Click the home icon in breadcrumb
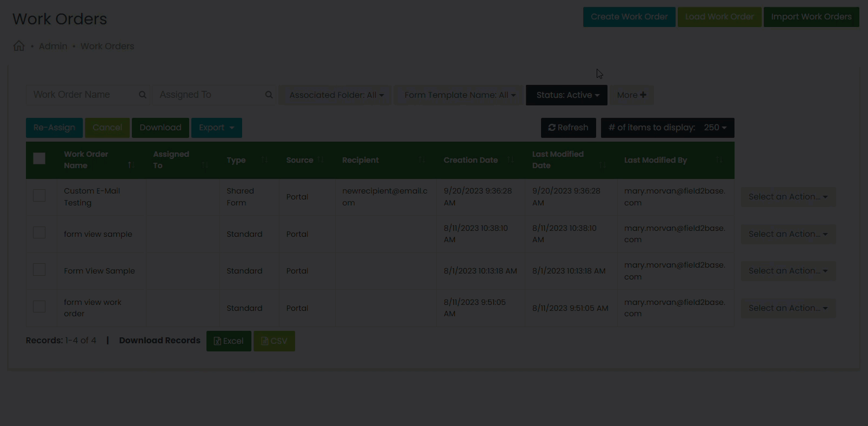Image resolution: width=868 pixels, height=426 pixels. click(19, 46)
